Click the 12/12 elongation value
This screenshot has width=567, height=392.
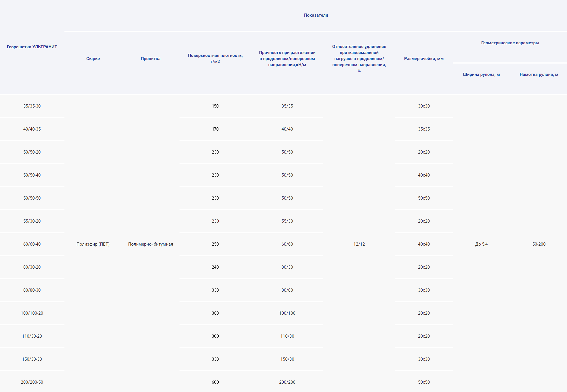pos(359,244)
